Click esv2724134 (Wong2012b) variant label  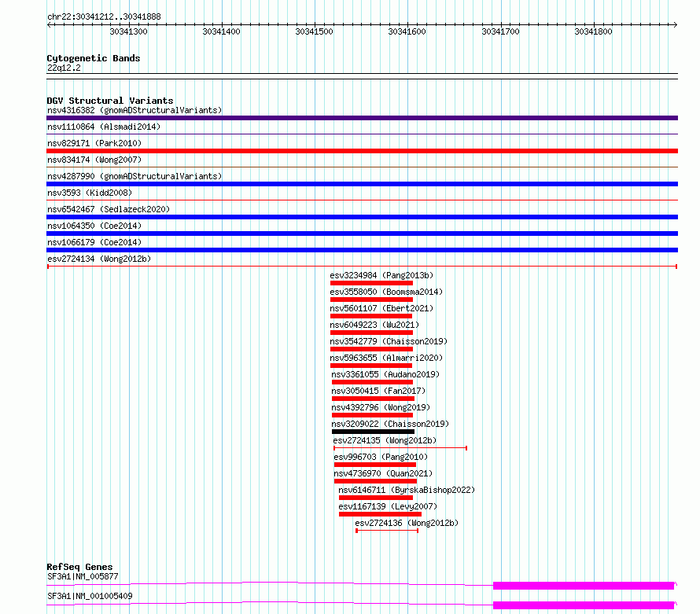tap(99, 259)
